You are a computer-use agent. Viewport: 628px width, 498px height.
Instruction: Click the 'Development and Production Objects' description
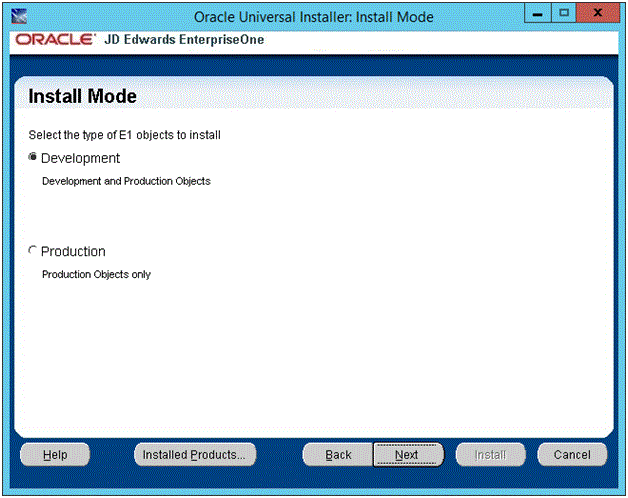click(126, 181)
